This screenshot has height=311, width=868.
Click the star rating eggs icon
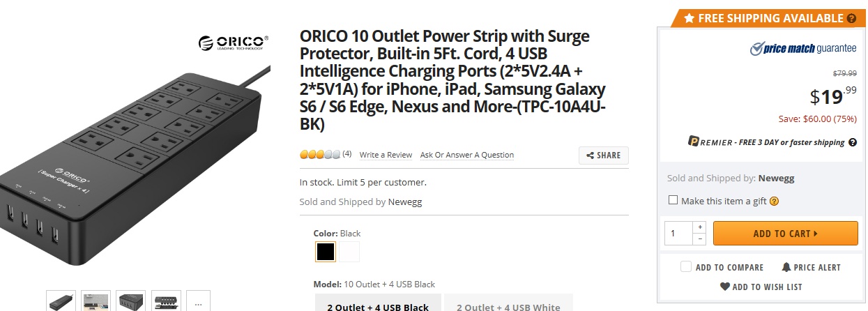320,155
